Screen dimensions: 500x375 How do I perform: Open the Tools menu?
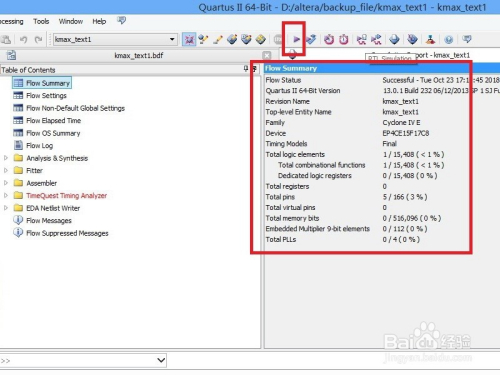(x=41, y=21)
